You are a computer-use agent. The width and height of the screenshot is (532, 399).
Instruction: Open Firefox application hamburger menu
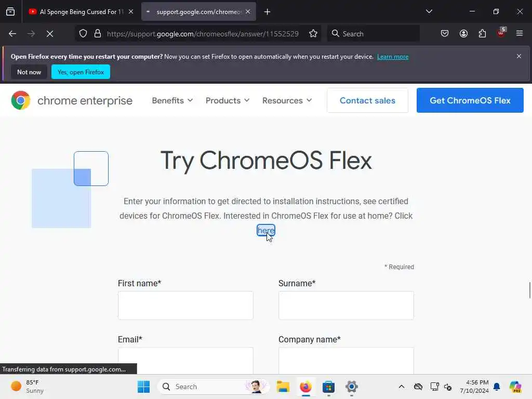click(x=520, y=33)
